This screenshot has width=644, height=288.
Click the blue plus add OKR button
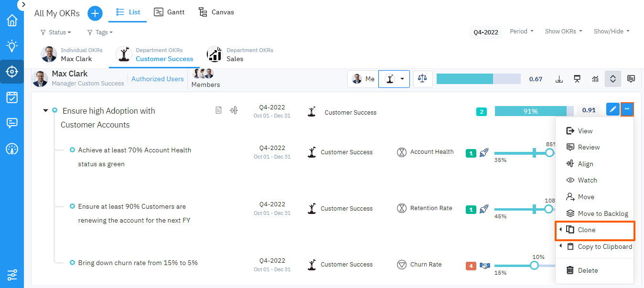[x=95, y=13]
